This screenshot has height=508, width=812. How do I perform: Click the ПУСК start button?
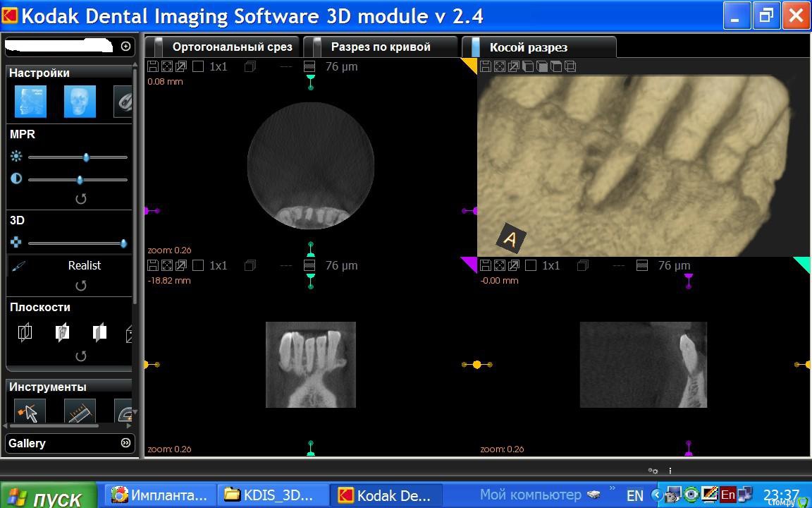coord(48,497)
